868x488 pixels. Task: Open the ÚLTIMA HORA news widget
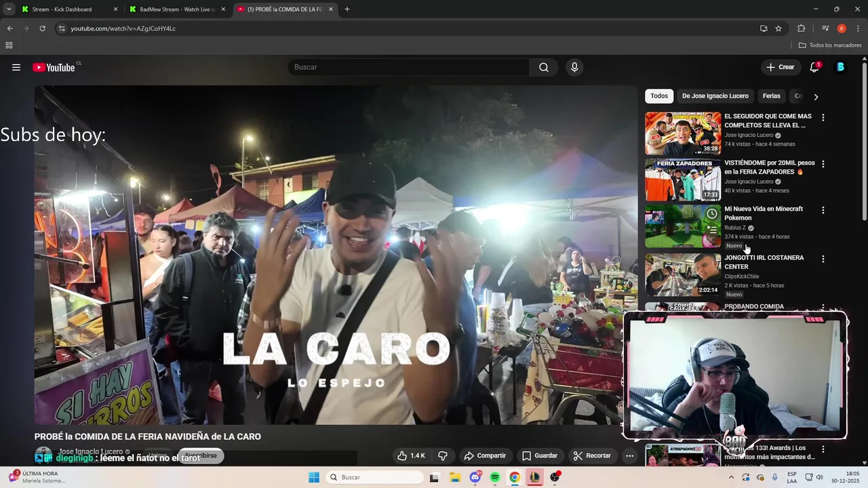[38, 477]
